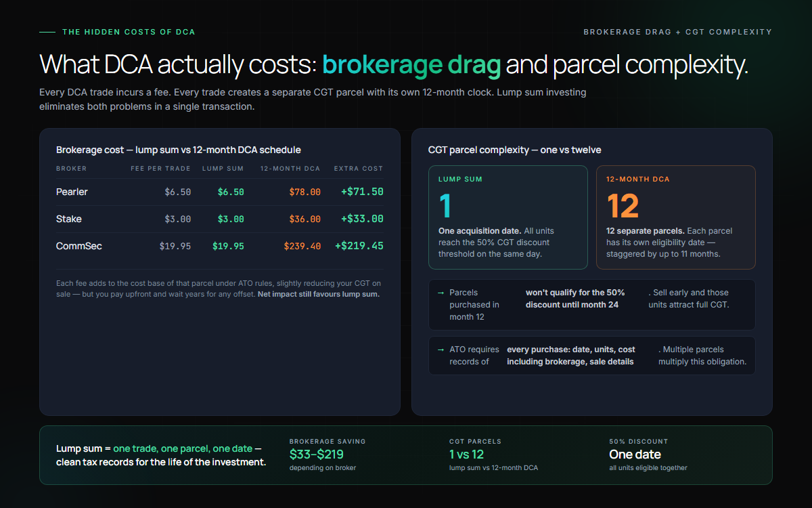Click the 'Every DCA trade incurs a fee' subtitle
The image size is (812, 508).
click(x=313, y=100)
